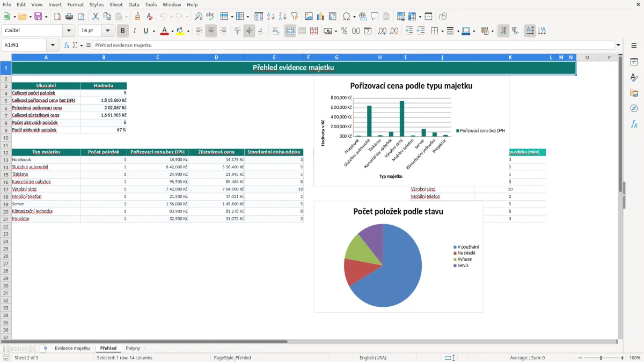Insert hyperlink globe icon
The height and width of the screenshot is (362, 644).
click(x=363, y=17)
